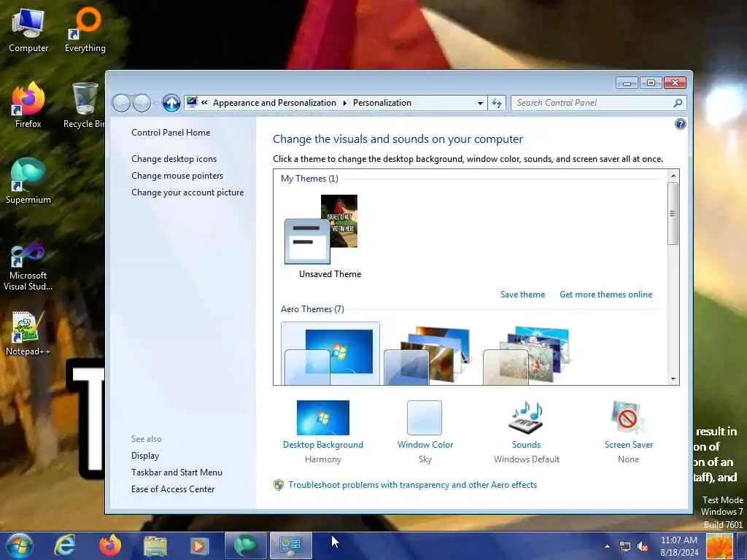Switch to Supermium taskbar button
This screenshot has width=747, height=560.
(x=245, y=545)
